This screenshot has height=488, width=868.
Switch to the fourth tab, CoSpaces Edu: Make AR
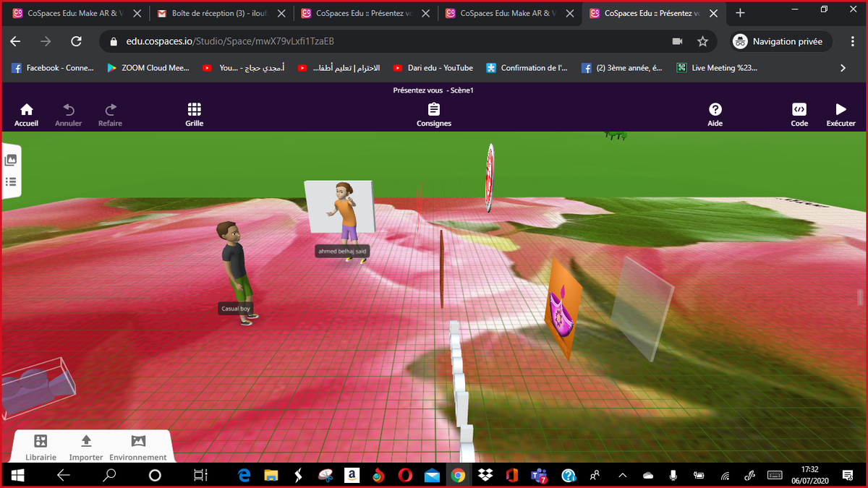(x=509, y=13)
